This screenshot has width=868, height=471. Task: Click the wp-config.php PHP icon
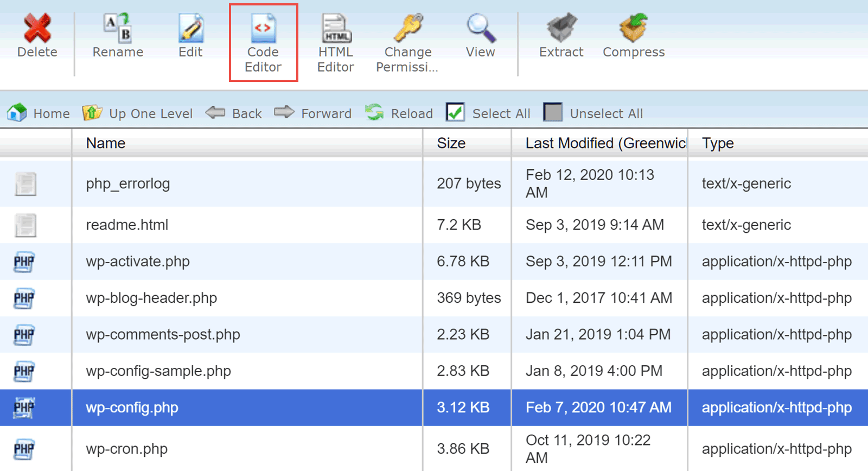(x=24, y=408)
